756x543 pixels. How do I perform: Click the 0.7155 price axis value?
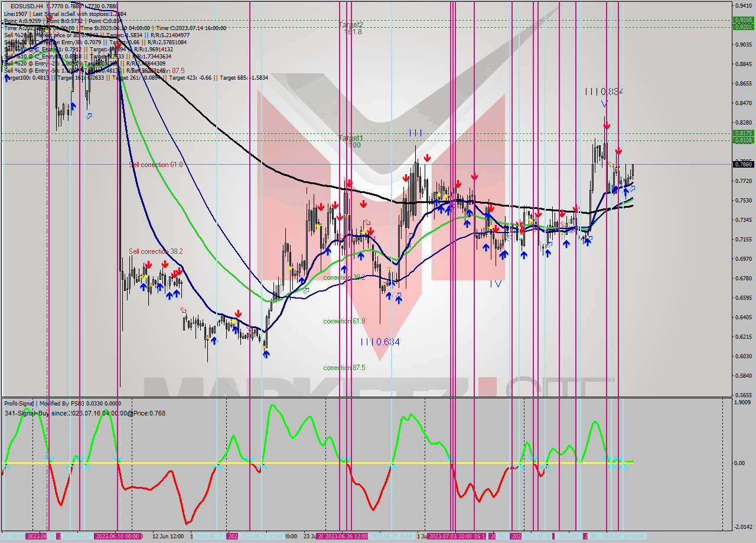[x=743, y=239]
